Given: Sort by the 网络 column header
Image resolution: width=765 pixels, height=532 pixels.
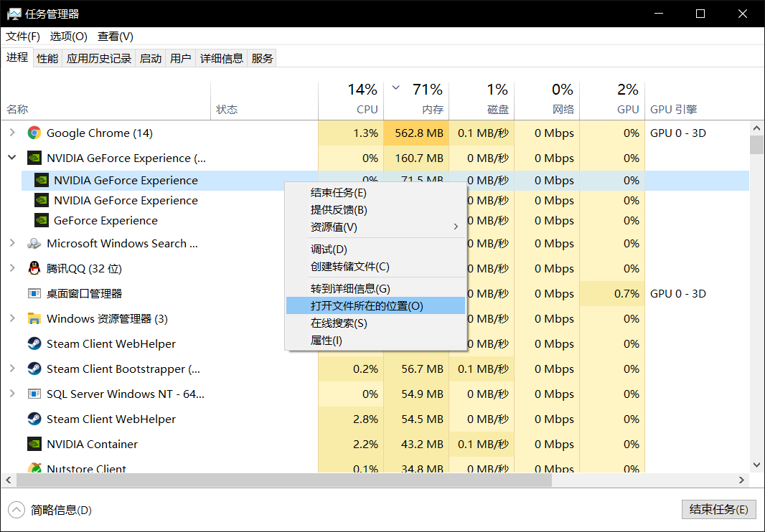Looking at the screenshot, I should (x=547, y=100).
